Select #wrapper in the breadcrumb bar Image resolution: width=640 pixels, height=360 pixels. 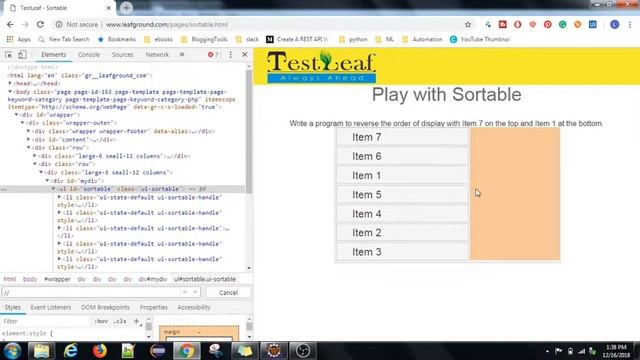point(57,279)
